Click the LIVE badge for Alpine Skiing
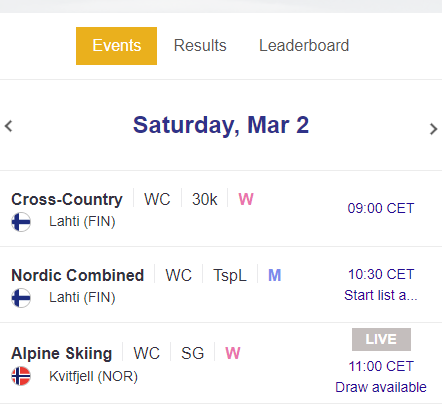This screenshot has width=442, height=416. coord(381,339)
